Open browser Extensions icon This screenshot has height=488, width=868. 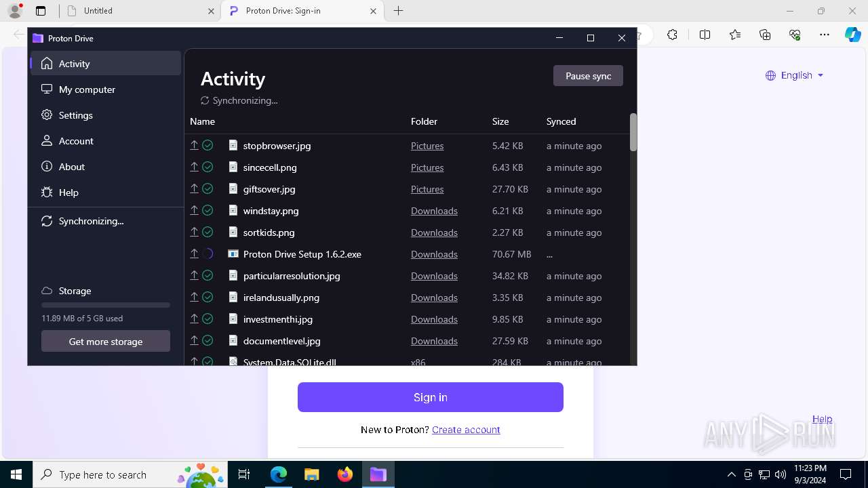[672, 35]
